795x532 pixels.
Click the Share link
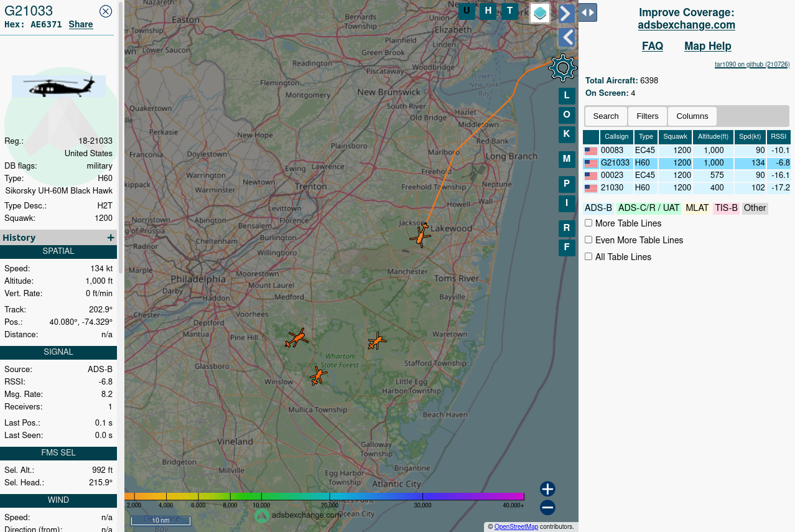point(81,25)
